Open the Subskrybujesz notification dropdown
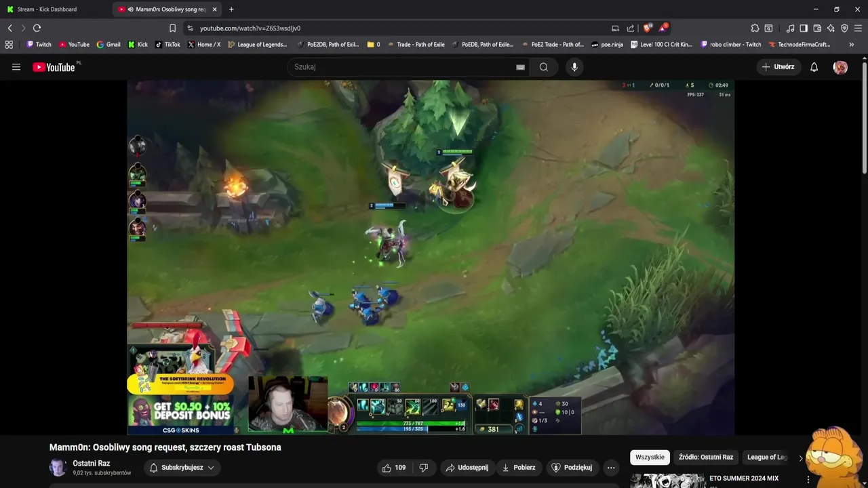The image size is (868, 488). [182, 468]
